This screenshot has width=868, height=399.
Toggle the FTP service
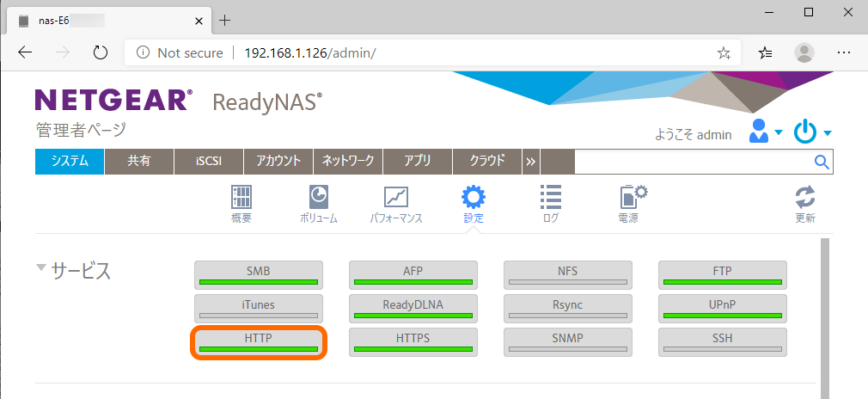tap(723, 275)
